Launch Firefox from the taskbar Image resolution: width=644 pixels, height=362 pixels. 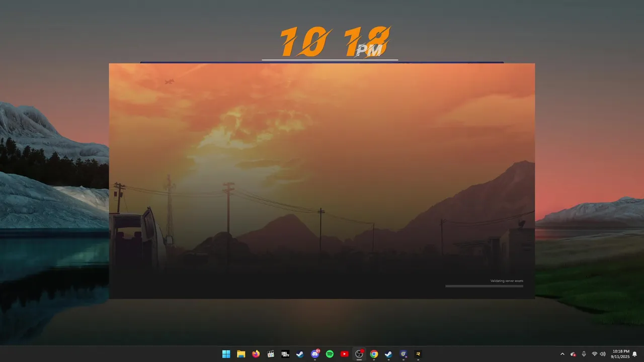tap(256, 354)
